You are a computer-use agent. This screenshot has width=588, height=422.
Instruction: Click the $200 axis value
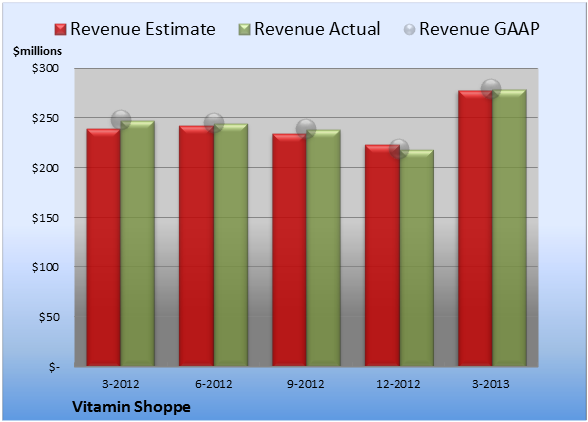pyautogui.click(x=45, y=168)
